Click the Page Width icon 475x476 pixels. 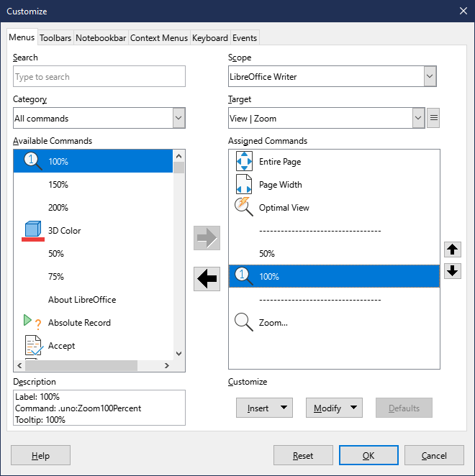(x=244, y=184)
